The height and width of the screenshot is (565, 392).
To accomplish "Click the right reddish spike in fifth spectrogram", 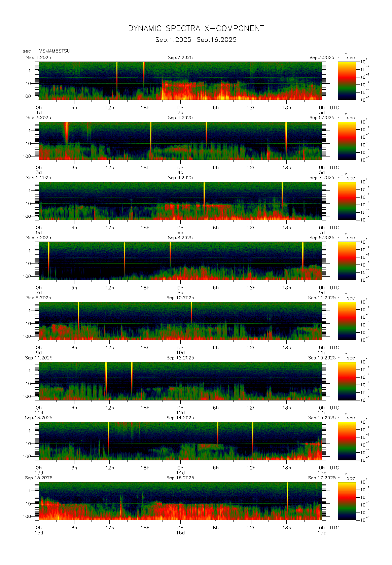I will point(191,312).
